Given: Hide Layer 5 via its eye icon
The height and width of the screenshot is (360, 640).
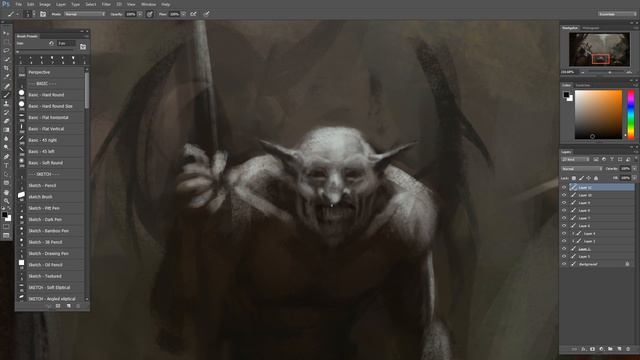Looking at the screenshot, I should (564, 256).
